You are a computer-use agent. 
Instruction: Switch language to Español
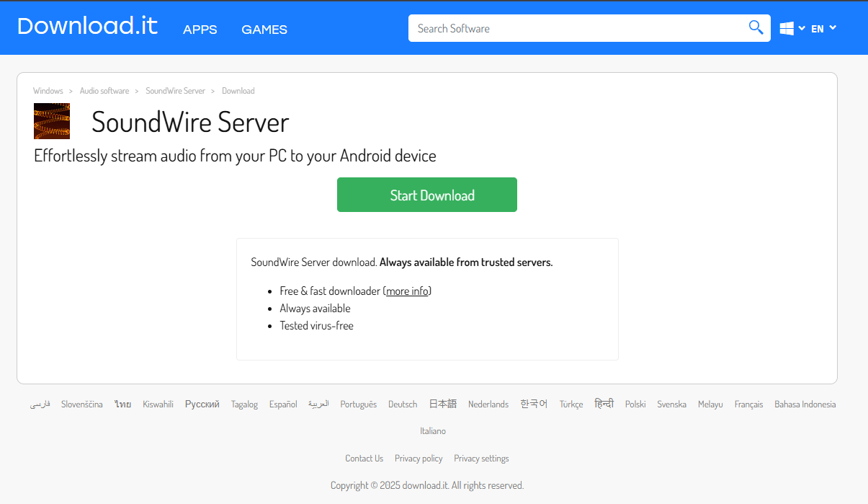tap(283, 404)
